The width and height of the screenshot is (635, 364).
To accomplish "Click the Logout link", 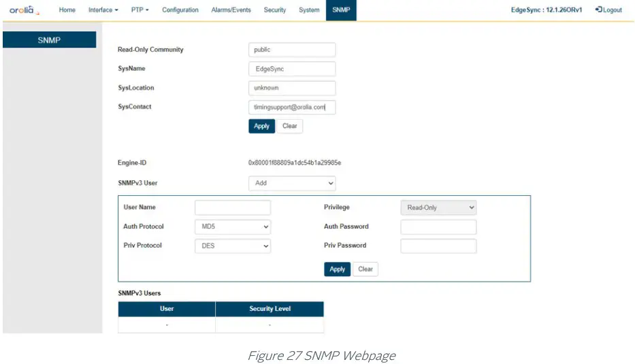I will point(608,10).
